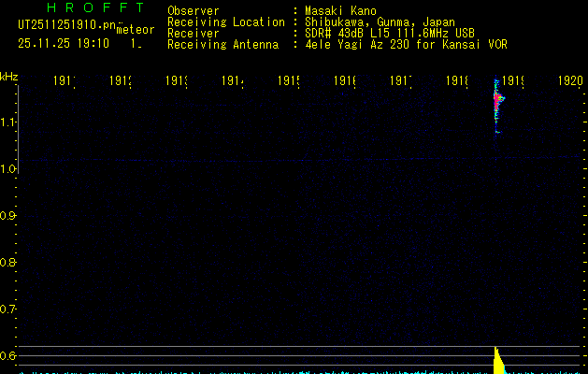Click the 1911 time axis marker
Viewport: 588px width, 374px height.
pos(65,81)
